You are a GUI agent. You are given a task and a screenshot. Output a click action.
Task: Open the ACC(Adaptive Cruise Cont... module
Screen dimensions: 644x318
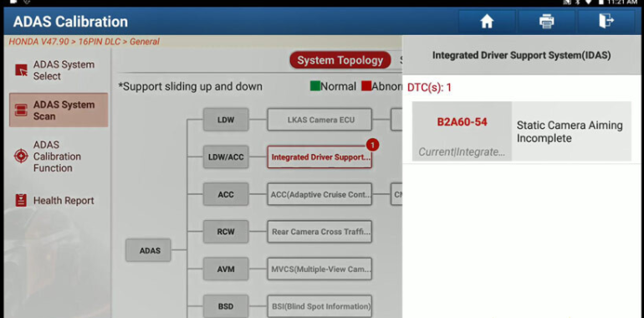[x=319, y=194]
